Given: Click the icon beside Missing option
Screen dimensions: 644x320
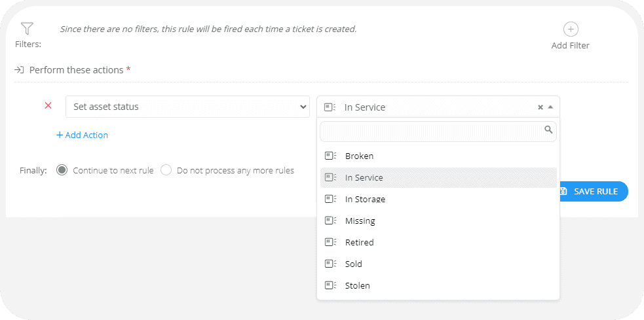Looking at the screenshot, I should point(330,221).
